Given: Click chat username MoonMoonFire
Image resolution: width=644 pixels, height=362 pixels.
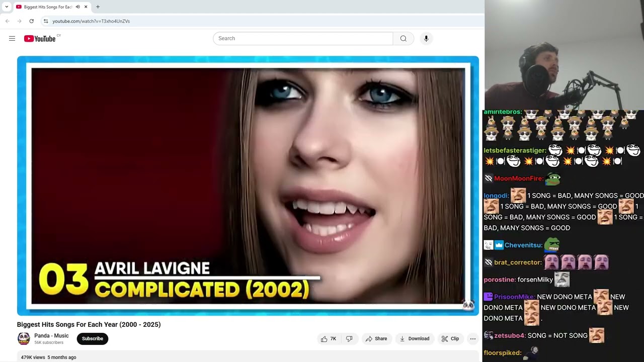Looking at the screenshot, I should coord(518,178).
